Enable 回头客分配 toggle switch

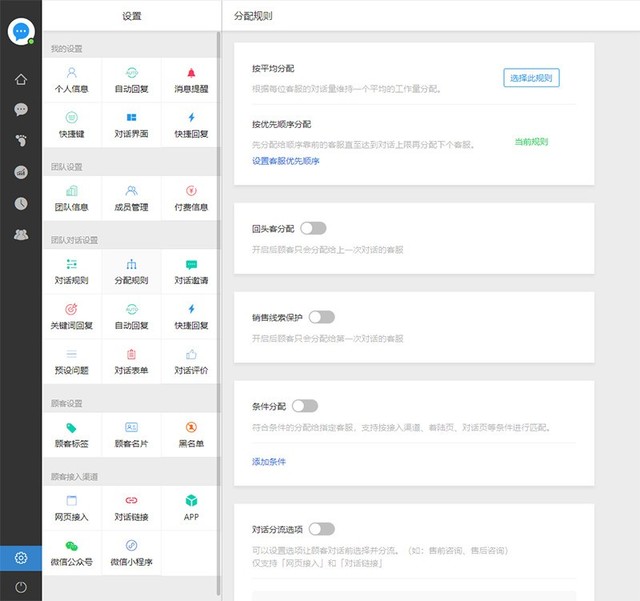[x=312, y=228]
